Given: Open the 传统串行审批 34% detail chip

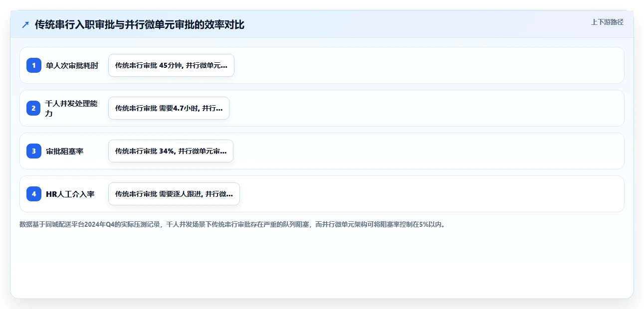Looking at the screenshot, I should pos(171,151).
